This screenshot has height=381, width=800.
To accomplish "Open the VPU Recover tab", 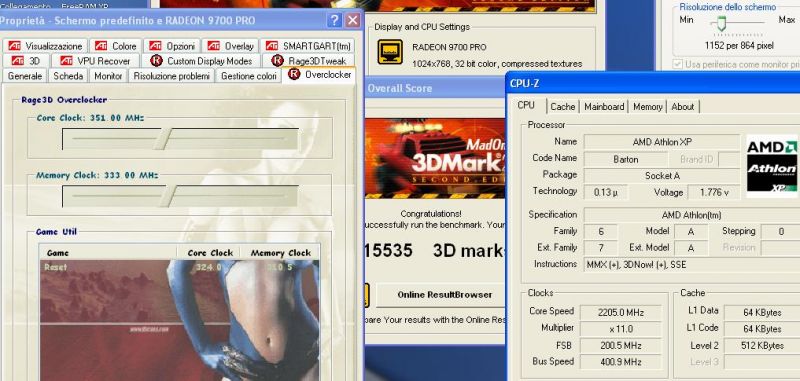I will 95,61.
